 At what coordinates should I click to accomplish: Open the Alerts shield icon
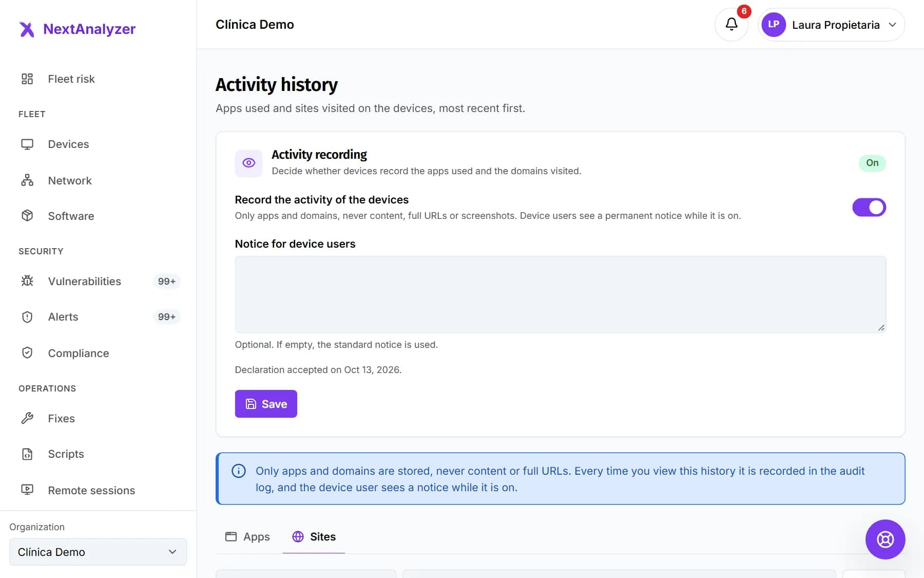[27, 317]
